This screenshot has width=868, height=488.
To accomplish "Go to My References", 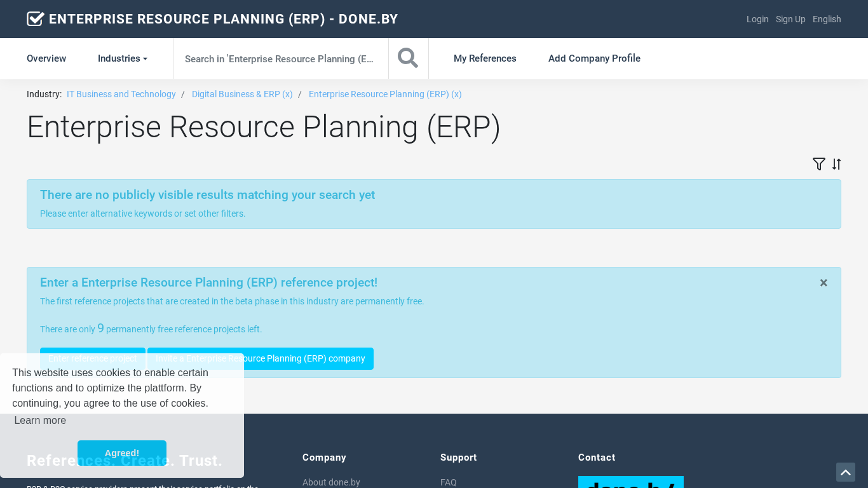I will click(x=485, y=58).
